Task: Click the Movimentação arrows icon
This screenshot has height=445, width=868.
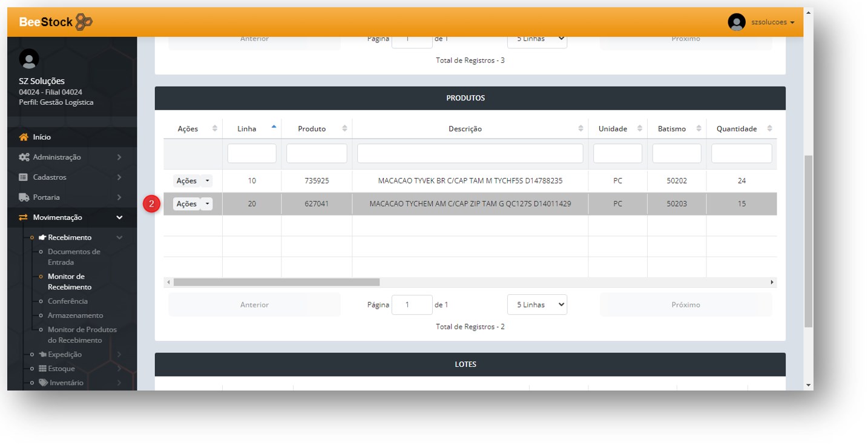Action: (24, 217)
